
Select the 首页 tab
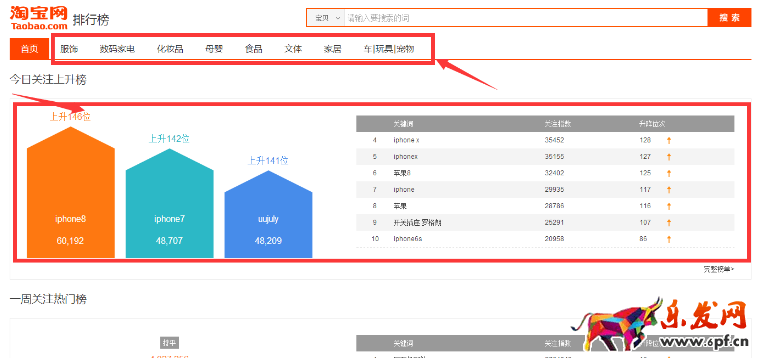[30, 49]
